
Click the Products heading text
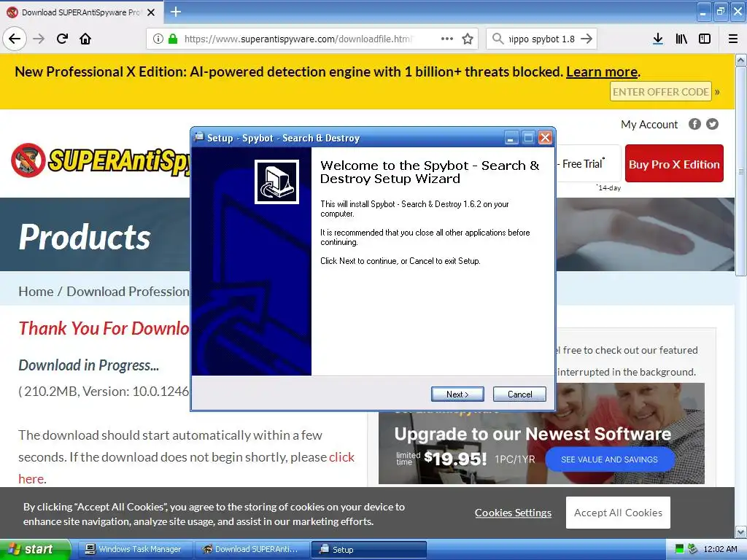coord(85,237)
